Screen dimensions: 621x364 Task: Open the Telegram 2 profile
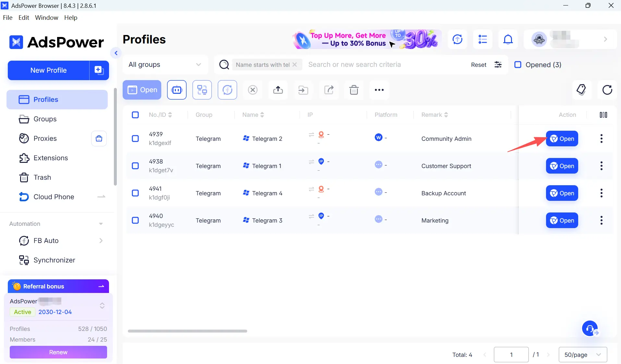click(x=562, y=139)
